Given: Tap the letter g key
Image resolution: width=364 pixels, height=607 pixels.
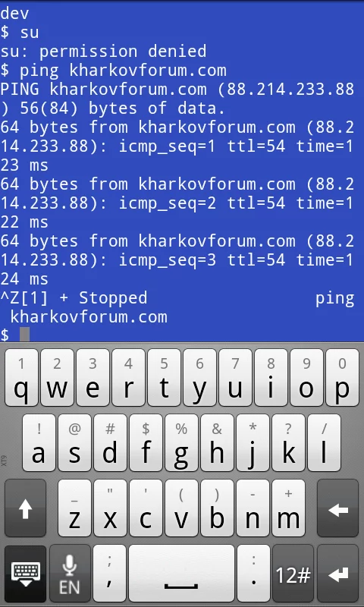Looking at the screenshot, I should pos(181,442).
